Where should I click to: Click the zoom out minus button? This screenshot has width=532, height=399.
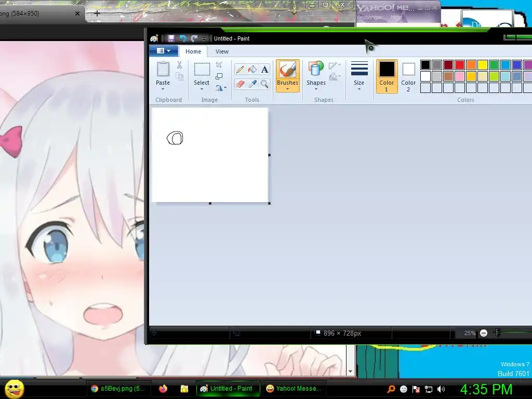point(484,333)
